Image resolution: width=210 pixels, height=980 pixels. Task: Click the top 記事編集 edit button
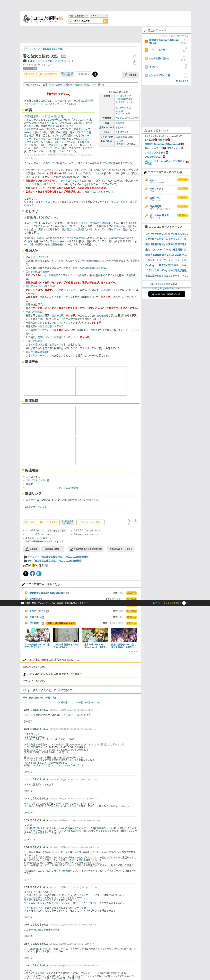tap(130, 75)
